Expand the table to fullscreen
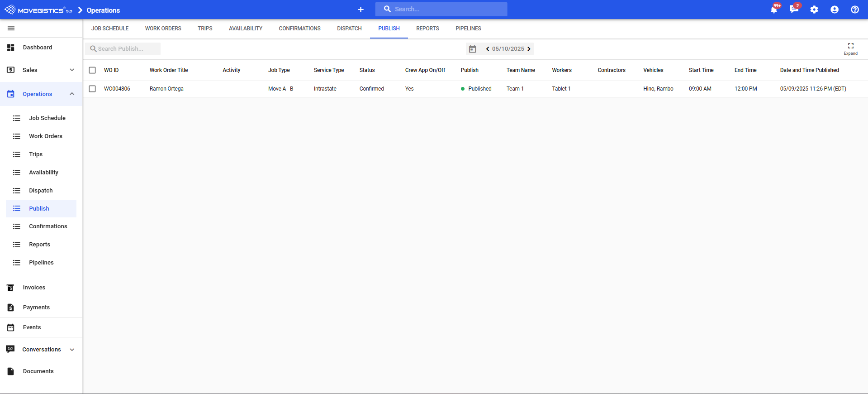The height and width of the screenshot is (394, 868). click(x=850, y=48)
